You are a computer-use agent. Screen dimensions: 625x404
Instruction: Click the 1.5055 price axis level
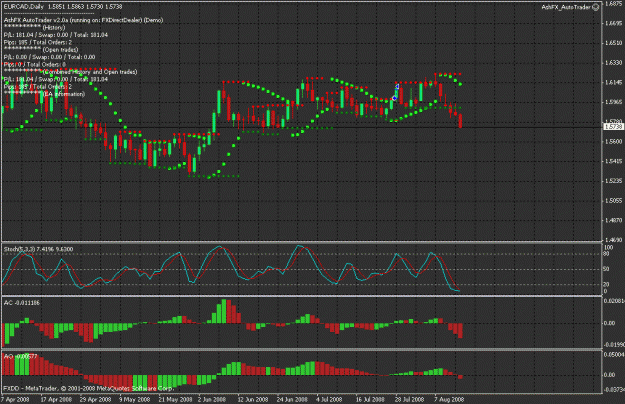coord(614,200)
